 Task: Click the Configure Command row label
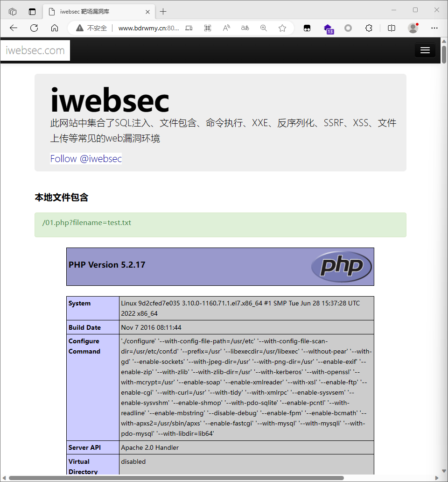tap(84, 346)
